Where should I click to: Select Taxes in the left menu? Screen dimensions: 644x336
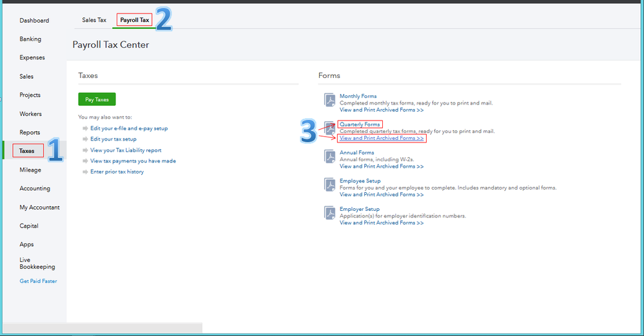[26, 151]
